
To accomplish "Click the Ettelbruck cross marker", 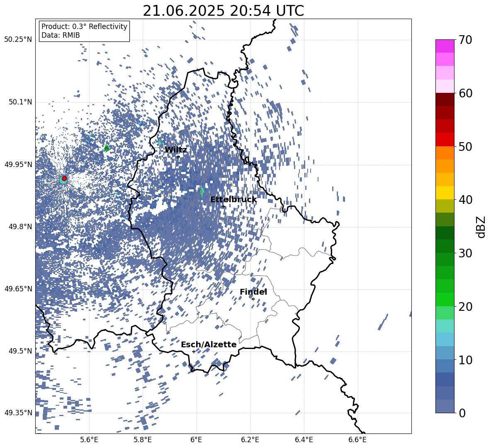I will 224,207.
